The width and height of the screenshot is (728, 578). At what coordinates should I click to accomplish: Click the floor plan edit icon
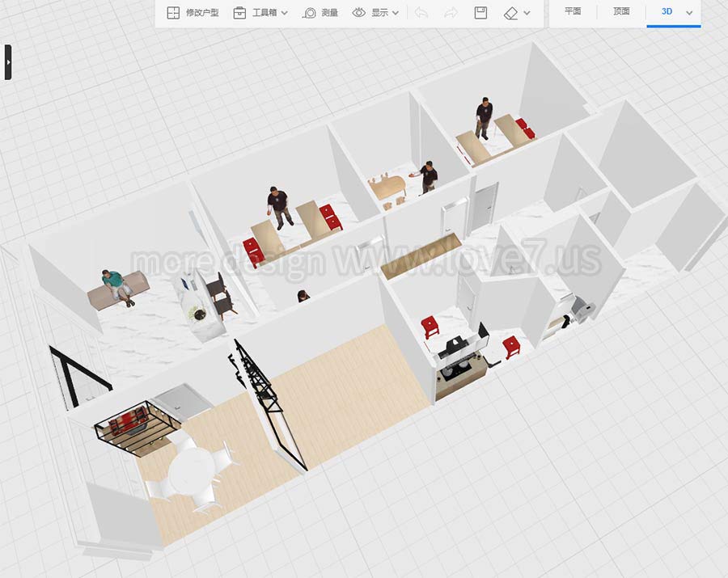[x=173, y=12]
